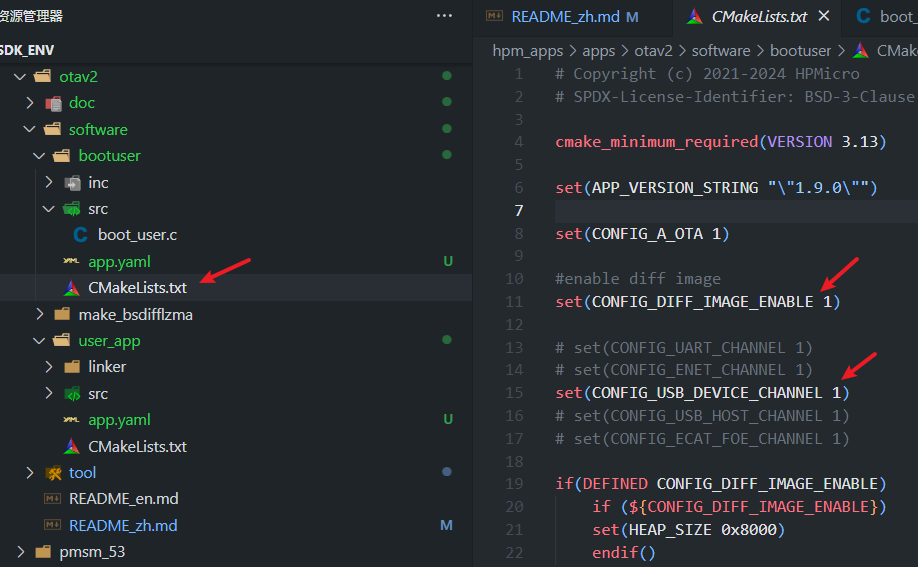Collapse the bootuser folder chevron
Viewport: 918px width, 567px height.
click(39, 156)
